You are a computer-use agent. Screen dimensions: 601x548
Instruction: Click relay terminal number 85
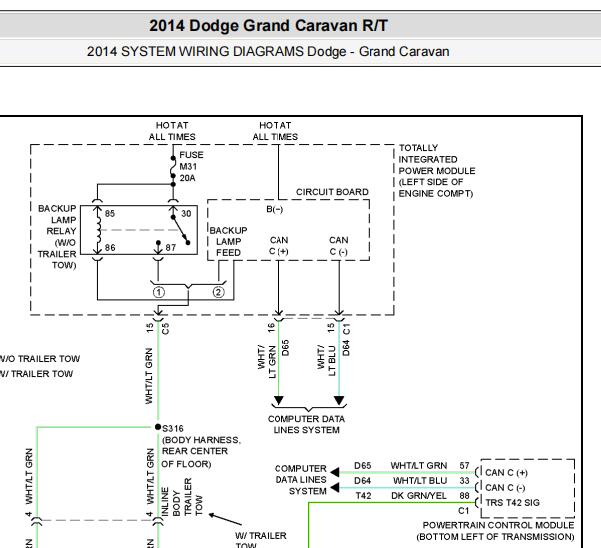[110, 213]
